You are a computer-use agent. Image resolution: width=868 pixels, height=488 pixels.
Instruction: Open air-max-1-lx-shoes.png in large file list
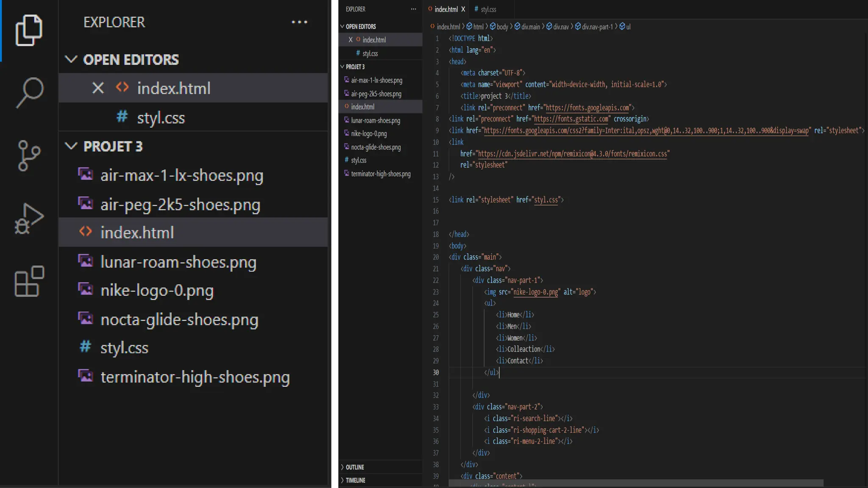coord(181,175)
